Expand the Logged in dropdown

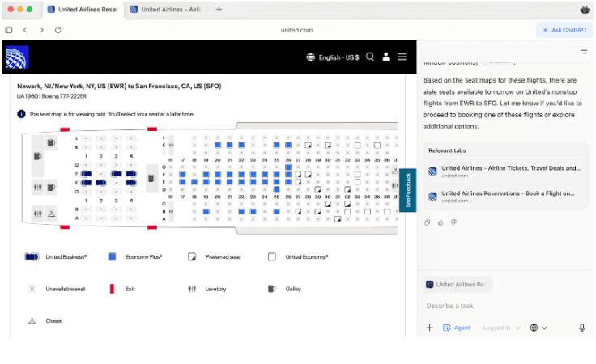(x=501, y=328)
